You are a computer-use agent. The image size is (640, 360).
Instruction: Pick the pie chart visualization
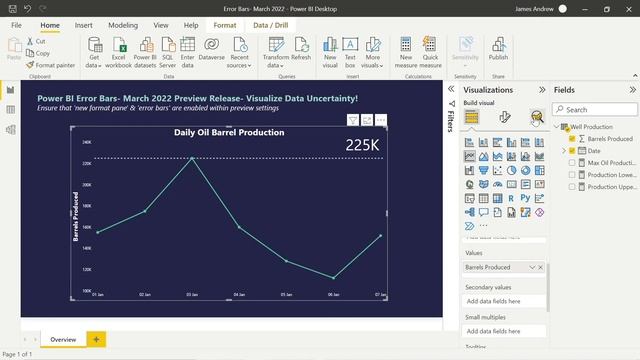(511, 170)
